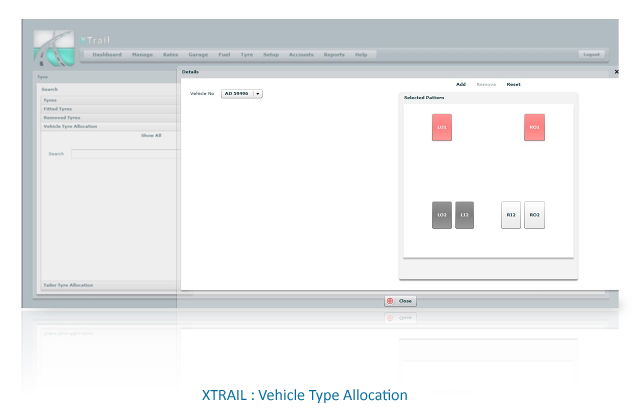Viewport: 640px width, 414px height.
Task: Open the Reports menu
Action: tap(334, 55)
